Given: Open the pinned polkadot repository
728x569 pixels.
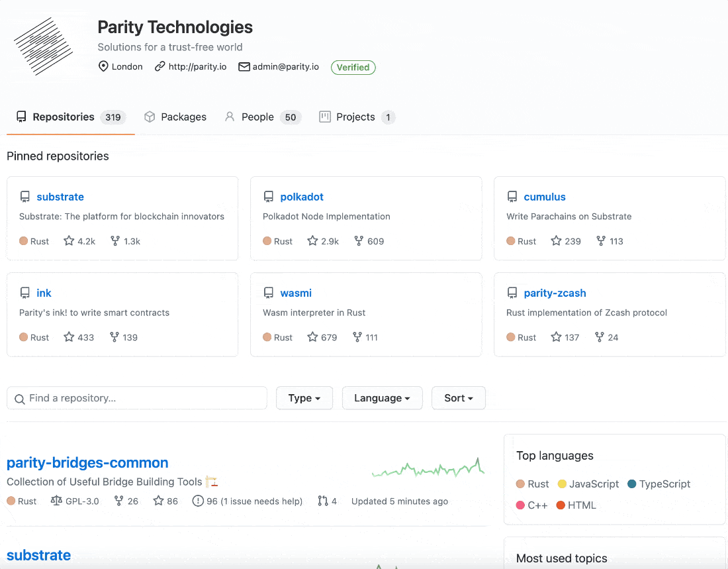Looking at the screenshot, I should (x=302, y=197).
